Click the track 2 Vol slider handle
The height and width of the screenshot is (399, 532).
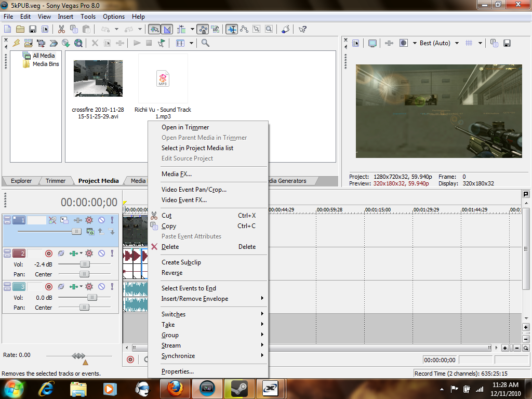84,264
